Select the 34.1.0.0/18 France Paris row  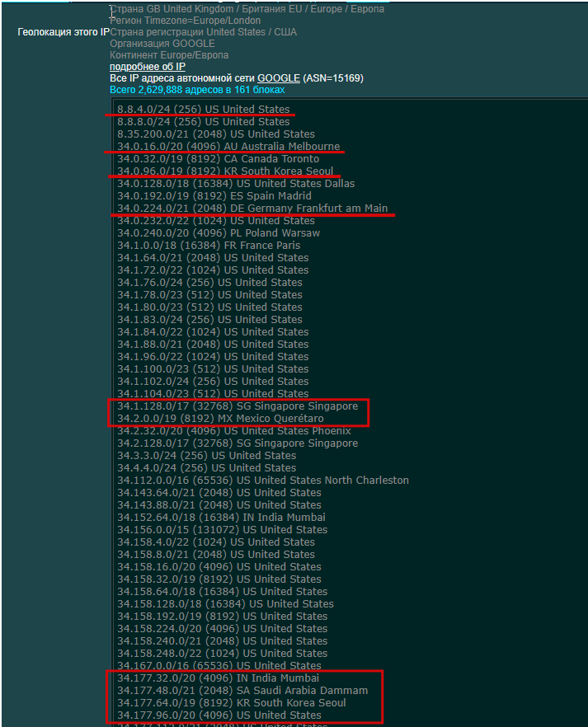click(209, 246)
